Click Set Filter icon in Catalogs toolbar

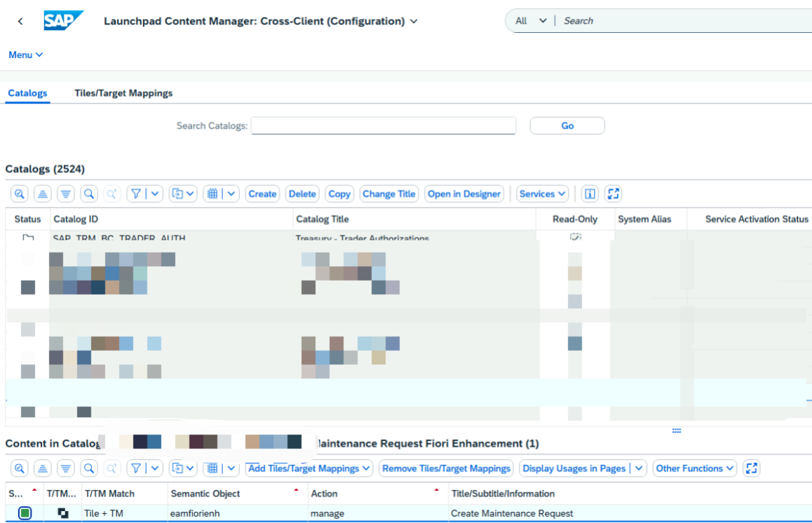point(135,193)
